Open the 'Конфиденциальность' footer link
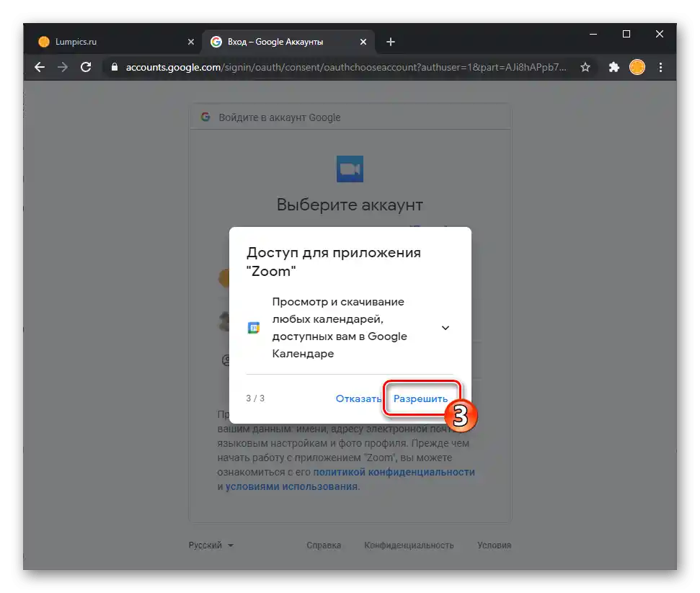This screenshot has height=593, width=700. pos(409,545)
